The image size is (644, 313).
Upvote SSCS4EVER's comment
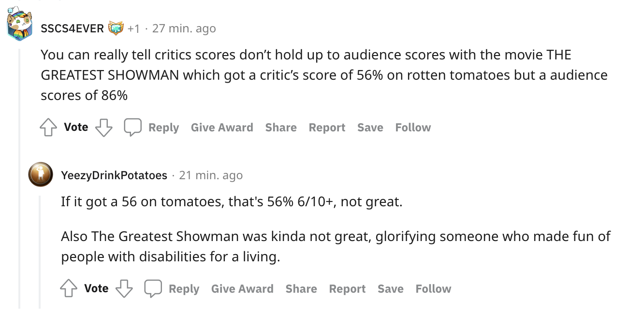[48, 128]
